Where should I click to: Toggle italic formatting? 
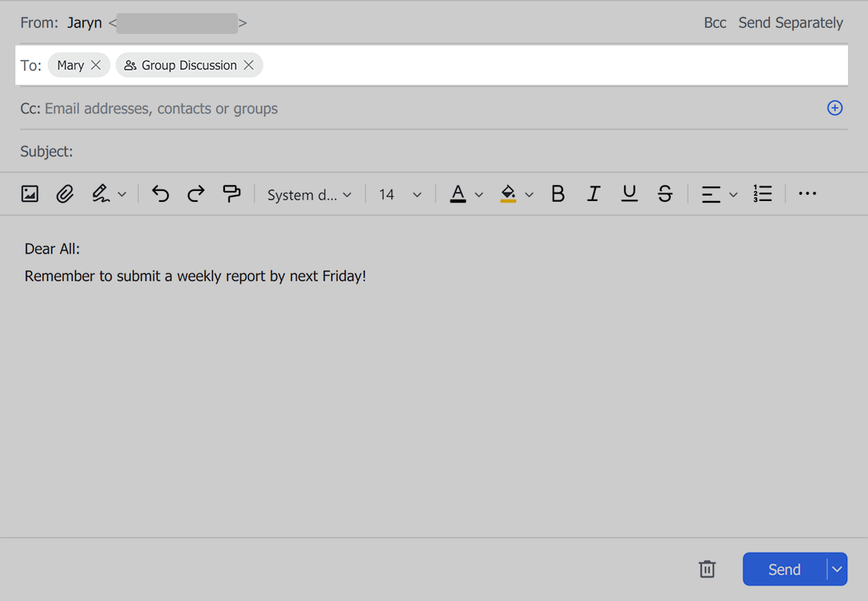(593, 194)
